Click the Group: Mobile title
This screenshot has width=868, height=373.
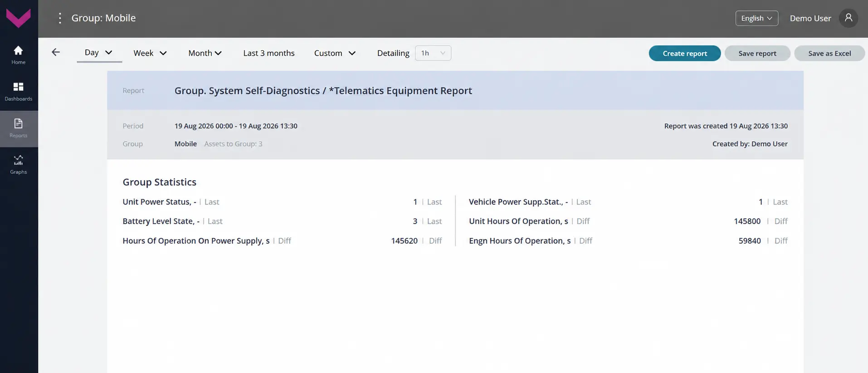(x=103, y=18)
